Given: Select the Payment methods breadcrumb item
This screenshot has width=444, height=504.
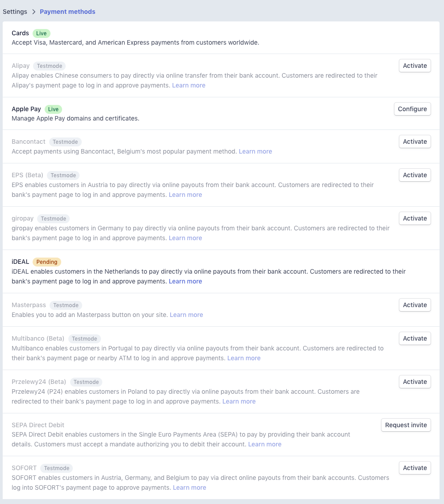Looking at the screenshot, I should tap(67, 12).
